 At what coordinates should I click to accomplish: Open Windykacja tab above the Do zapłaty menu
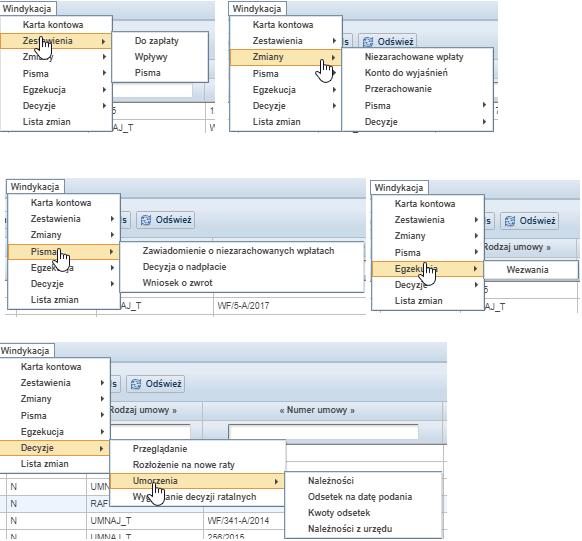point(28,8)
